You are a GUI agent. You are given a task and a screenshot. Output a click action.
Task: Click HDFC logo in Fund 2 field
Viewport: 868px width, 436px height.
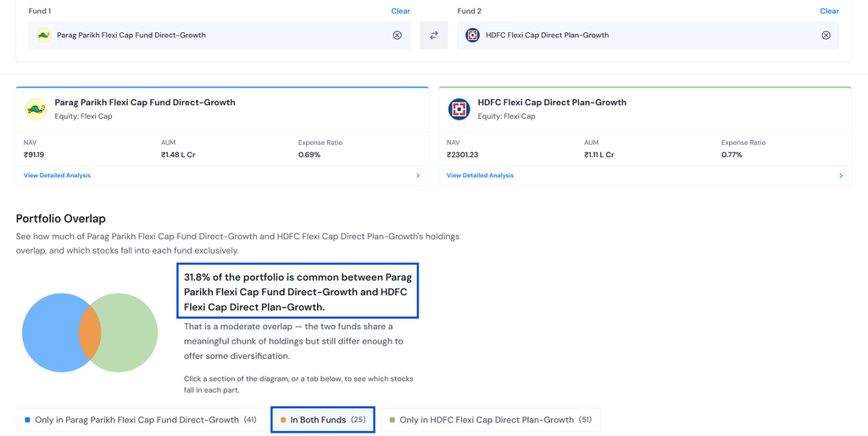[x=472, y=35]
